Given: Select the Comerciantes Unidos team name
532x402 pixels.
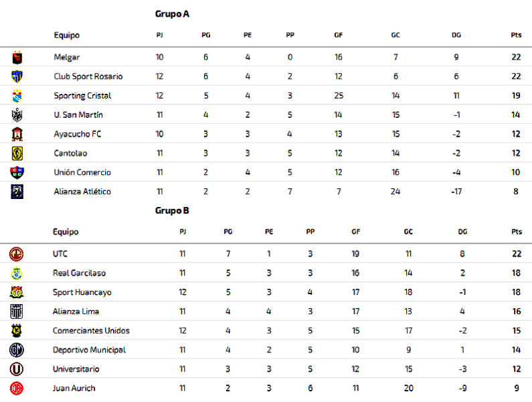Looking at the screenshot, I should tap(91, 330).
